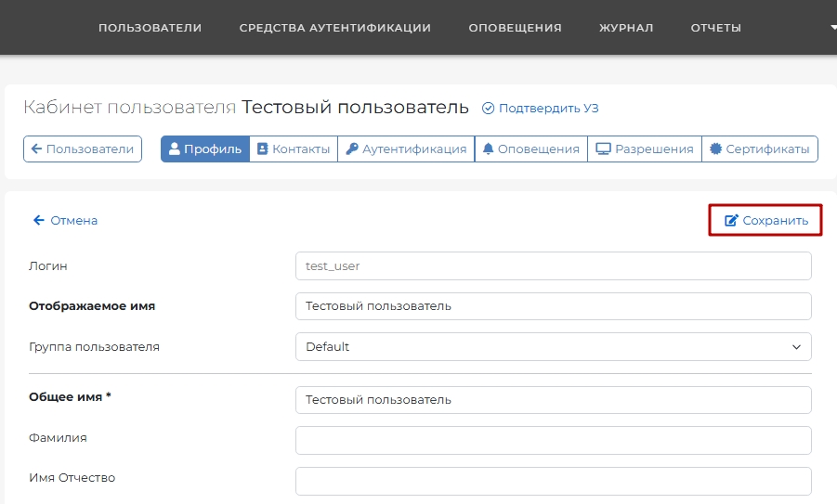Click the contact card icon on the Контакты tab
This screenshot has width=837, height=504.
[262, 149]
